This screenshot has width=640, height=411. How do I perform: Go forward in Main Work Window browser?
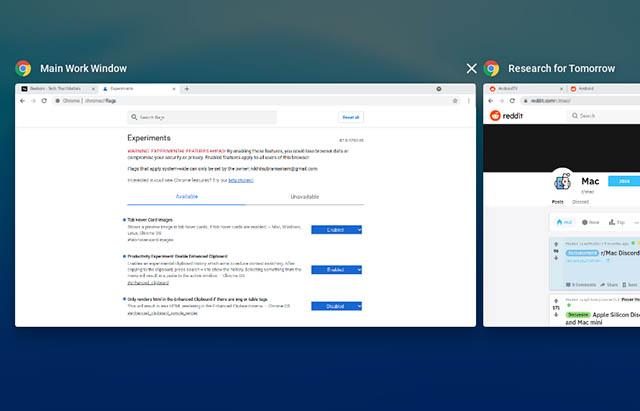coord(33,100)
